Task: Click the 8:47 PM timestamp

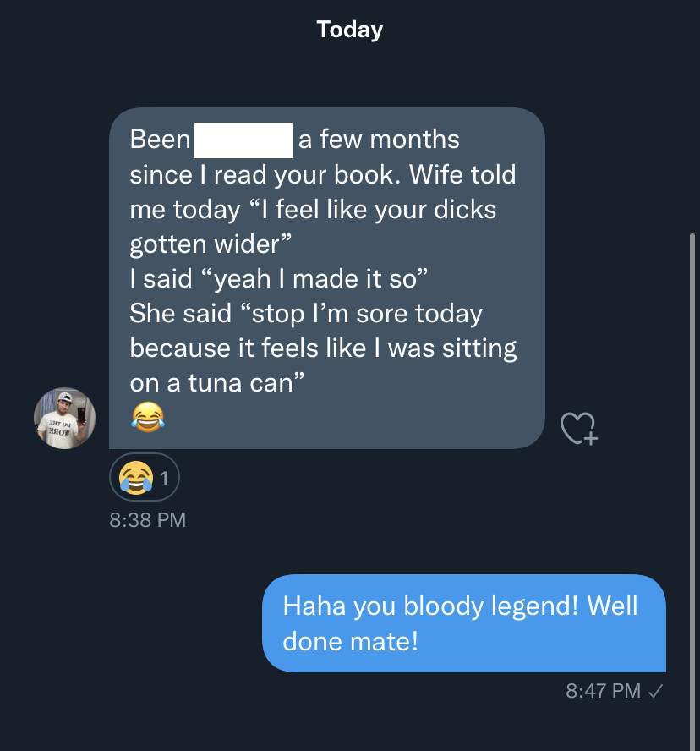Action: (x=603, y=691)
